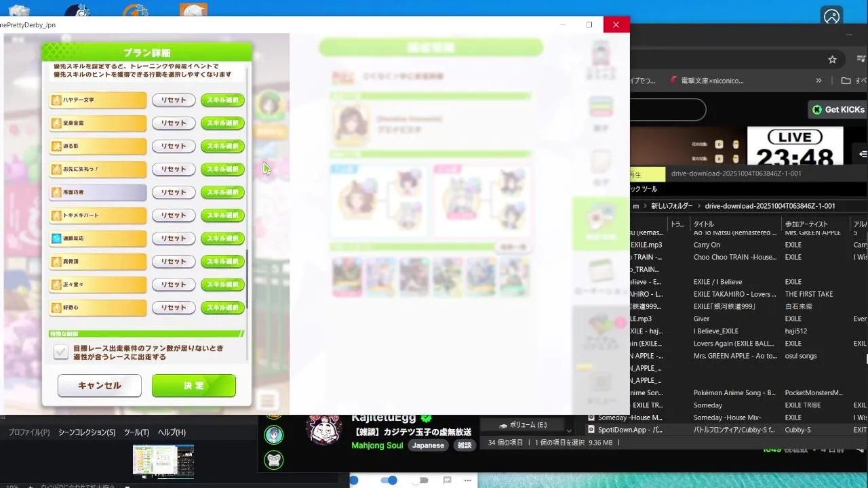Open skill selection for 真骨頂 row
868x488 pixels.
pyautogui.click(x=222, y=262)
